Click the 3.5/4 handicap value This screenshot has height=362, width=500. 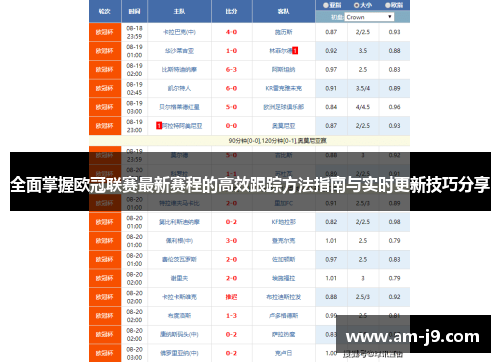click(363, 88)
